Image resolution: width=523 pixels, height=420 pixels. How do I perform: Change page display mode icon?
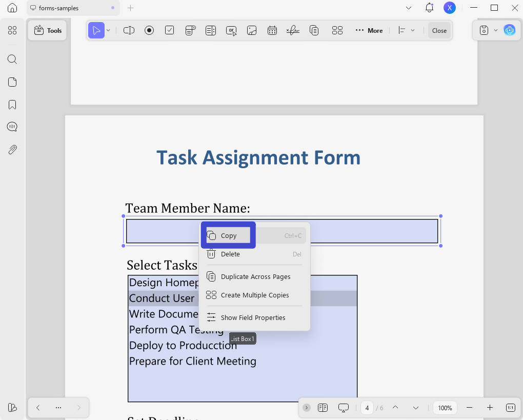pos(323,407)
